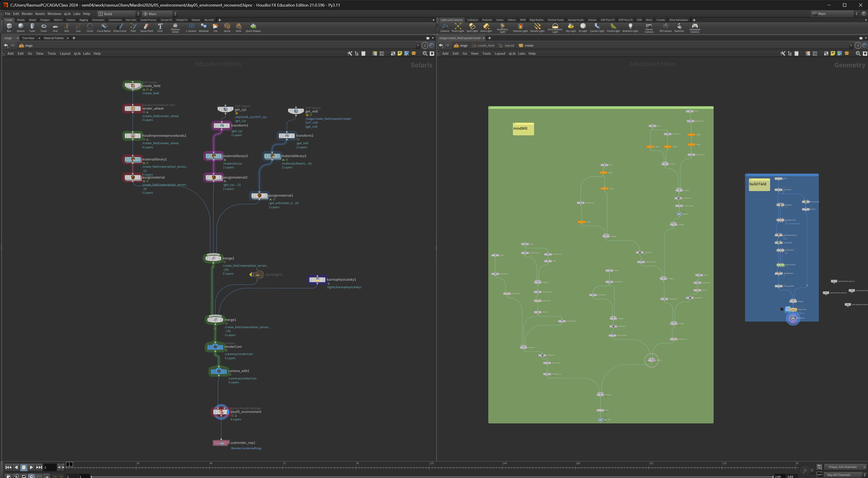The height and width of the screenshot is (478, 868).
Task: Choose the Spiral shelf tool
Action: [227, 27]
